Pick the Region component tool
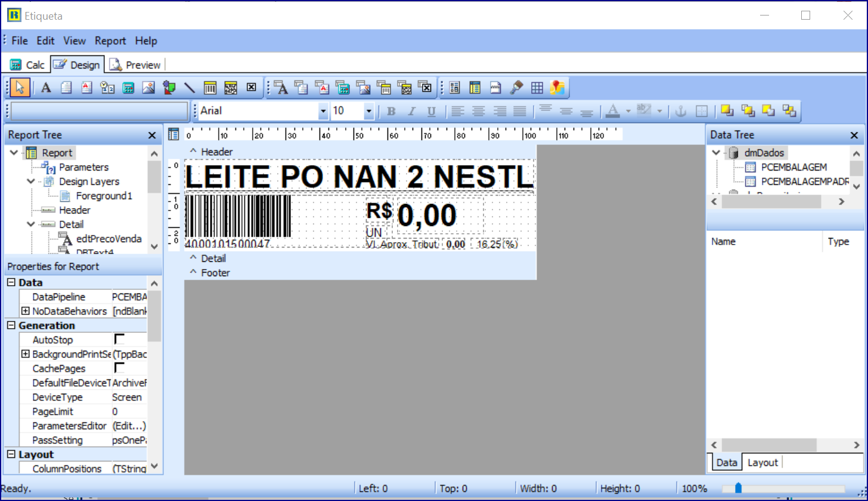Screen dimensions: 868x501 (455, 88)
